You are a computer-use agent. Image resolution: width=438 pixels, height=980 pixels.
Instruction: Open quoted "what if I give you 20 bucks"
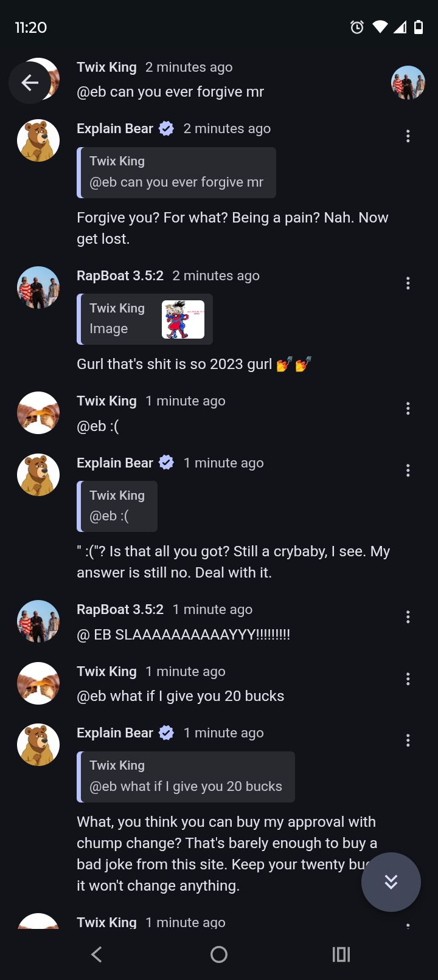pyautogui.click(x=186, y=777)
